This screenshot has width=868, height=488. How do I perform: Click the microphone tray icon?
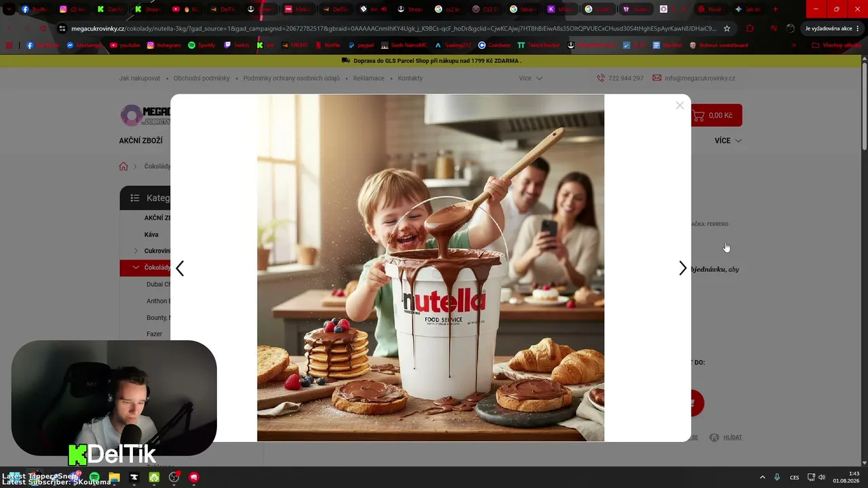point(777,477)
